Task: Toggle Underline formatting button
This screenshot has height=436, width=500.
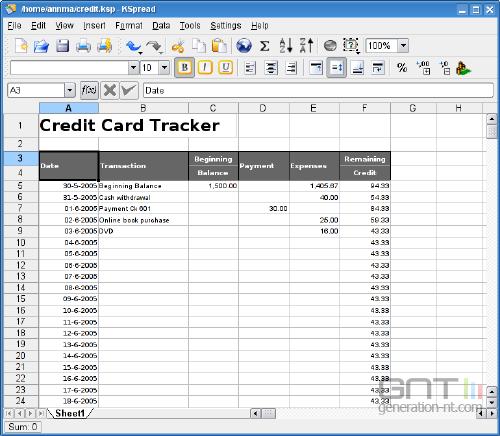Action: pos(225,68)
